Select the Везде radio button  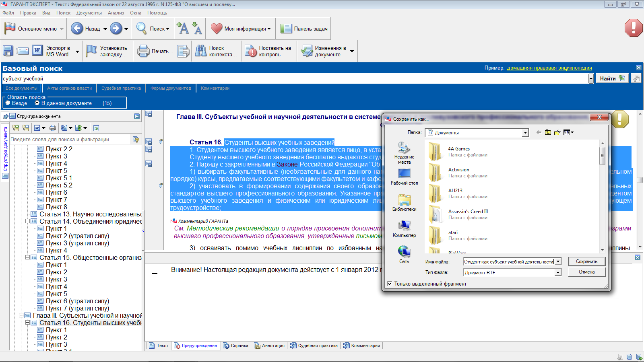[8, 103]
